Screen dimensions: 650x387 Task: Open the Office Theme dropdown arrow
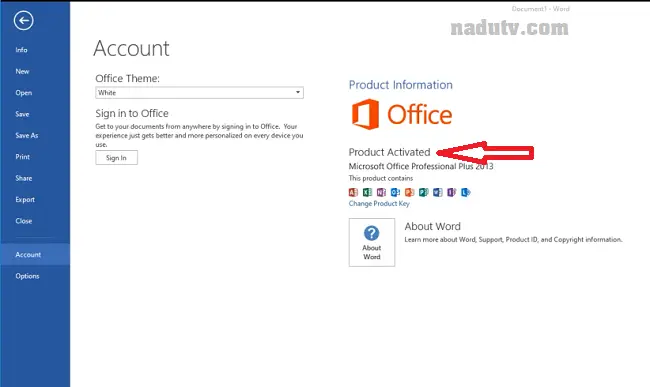point(298,92)
